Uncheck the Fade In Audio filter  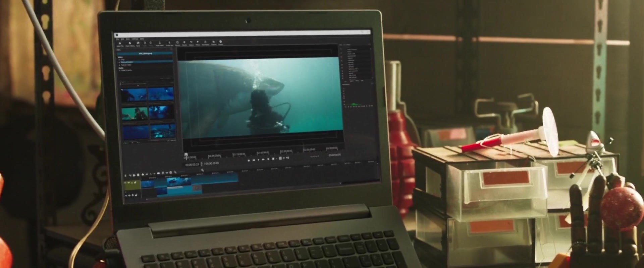pos(120,70)
